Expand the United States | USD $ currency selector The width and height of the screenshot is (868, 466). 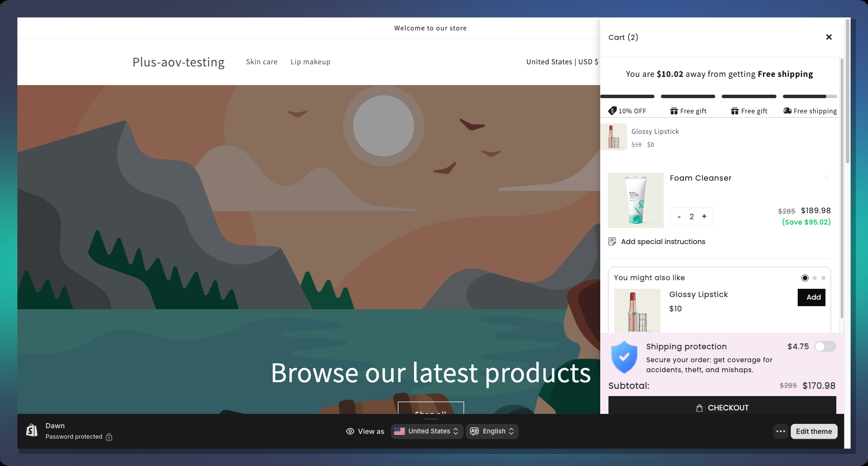pos(562,62)
